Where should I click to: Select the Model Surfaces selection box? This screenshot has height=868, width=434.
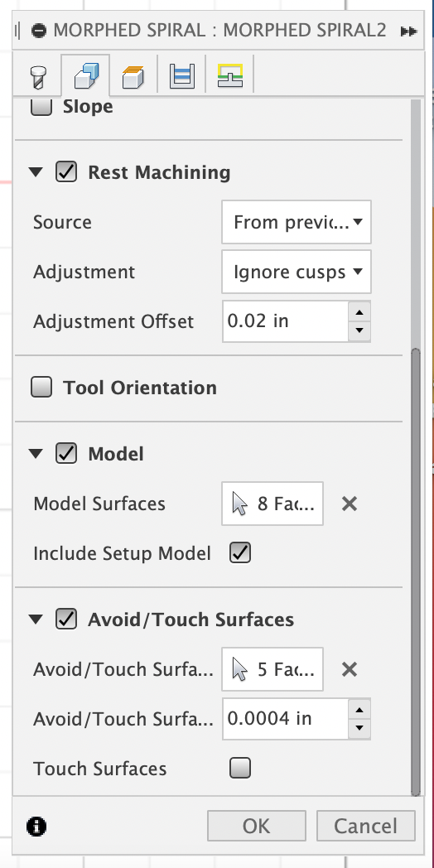(272, 504)
